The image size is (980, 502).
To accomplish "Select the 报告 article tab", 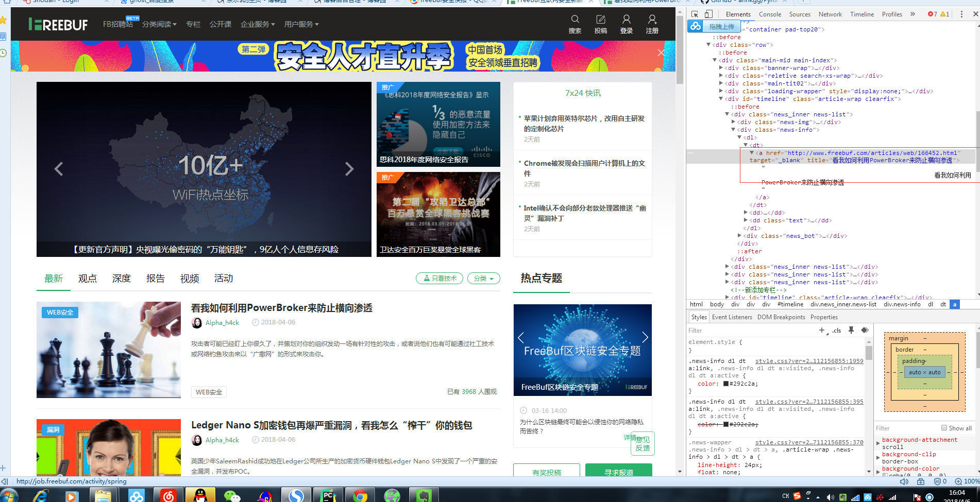I will (x=155, y=279).
